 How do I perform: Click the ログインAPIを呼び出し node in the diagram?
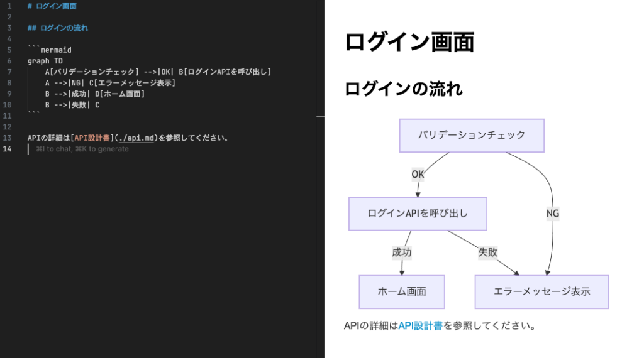(418, 214)
